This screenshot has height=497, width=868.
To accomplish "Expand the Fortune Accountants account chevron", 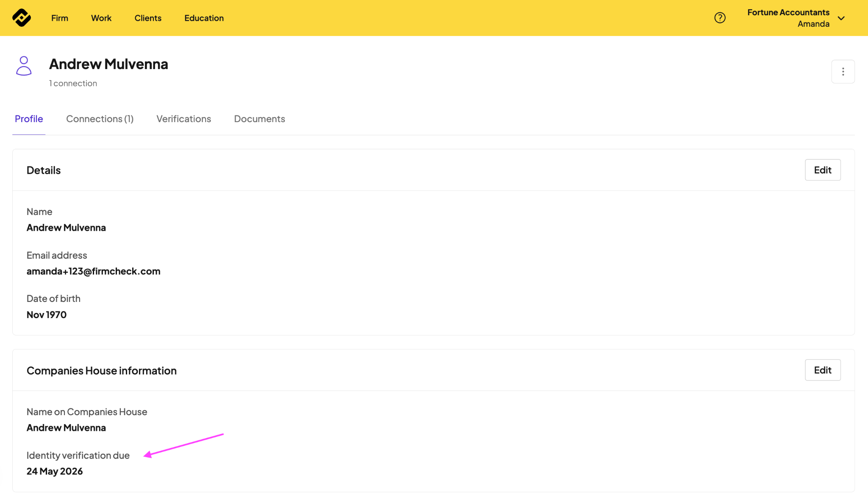I will pos(841,18).
